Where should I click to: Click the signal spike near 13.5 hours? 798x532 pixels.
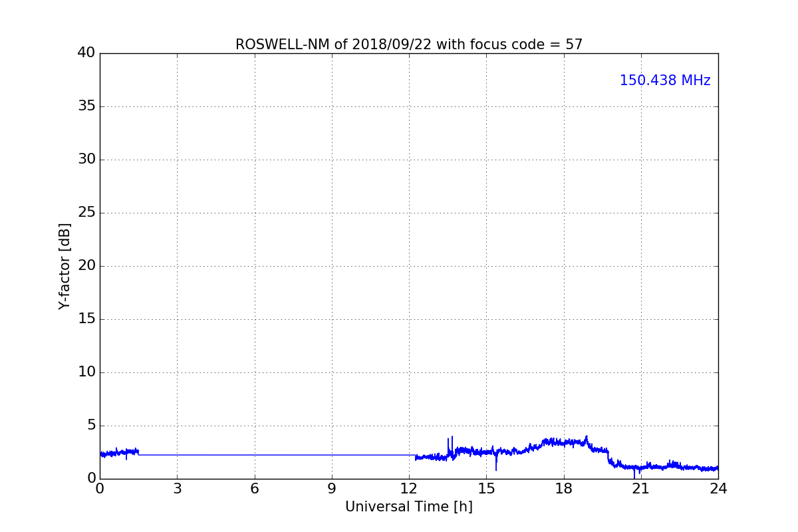click(x=450, y=447)
